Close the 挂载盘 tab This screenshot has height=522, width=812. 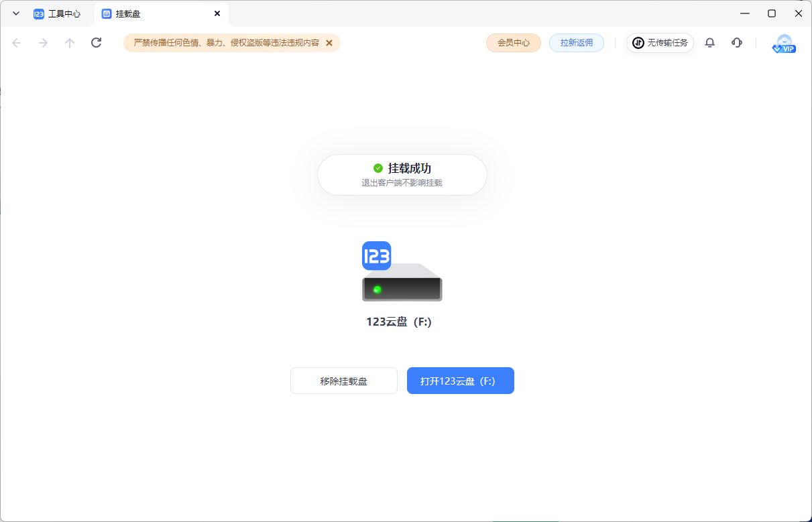pos(217,13)
